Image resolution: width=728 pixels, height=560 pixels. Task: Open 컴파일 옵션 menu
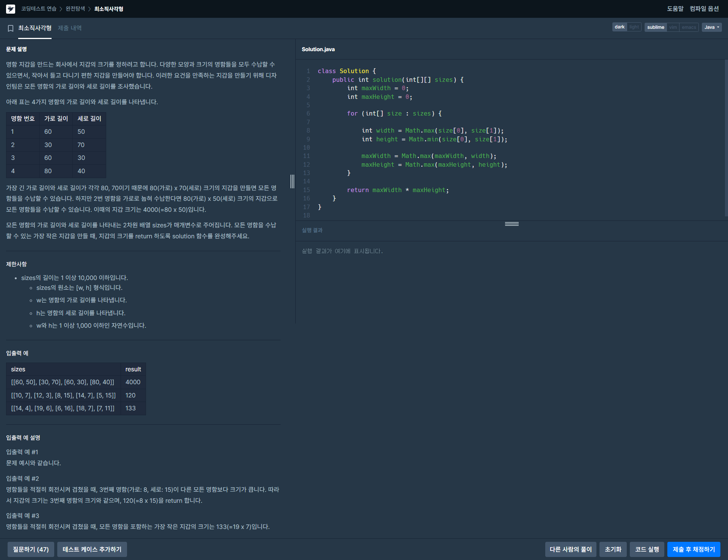tap(704, 9)
